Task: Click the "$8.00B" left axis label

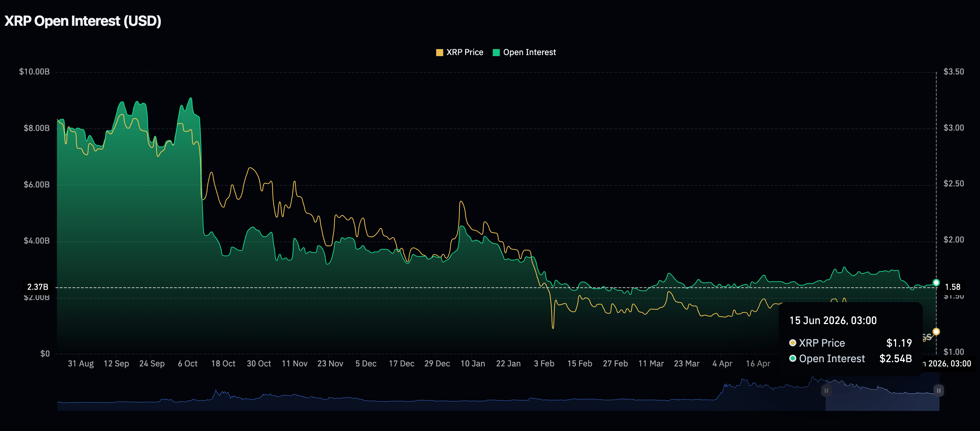Action: tap(37, 128)
